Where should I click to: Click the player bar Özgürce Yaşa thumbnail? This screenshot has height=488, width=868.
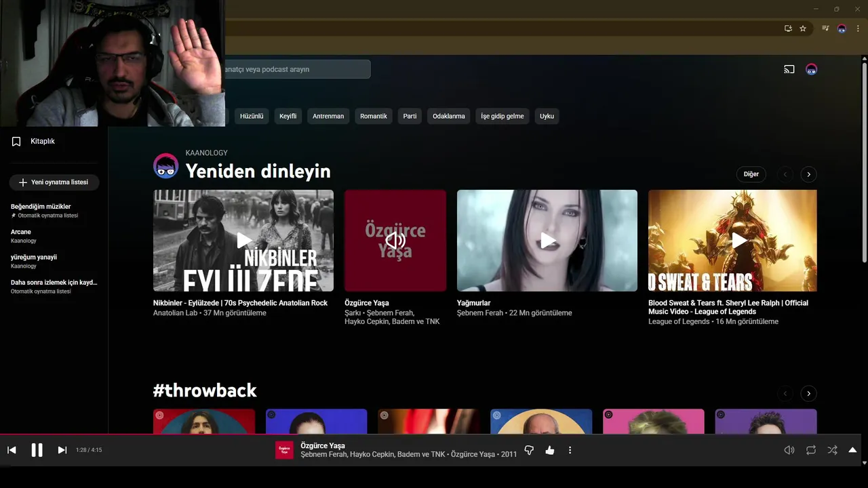point(284,450)
